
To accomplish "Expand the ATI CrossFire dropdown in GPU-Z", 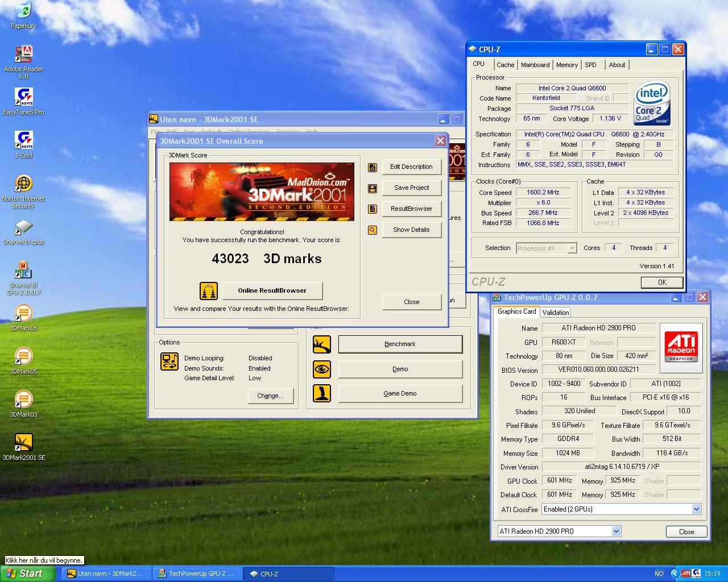I will pos(696,509).
